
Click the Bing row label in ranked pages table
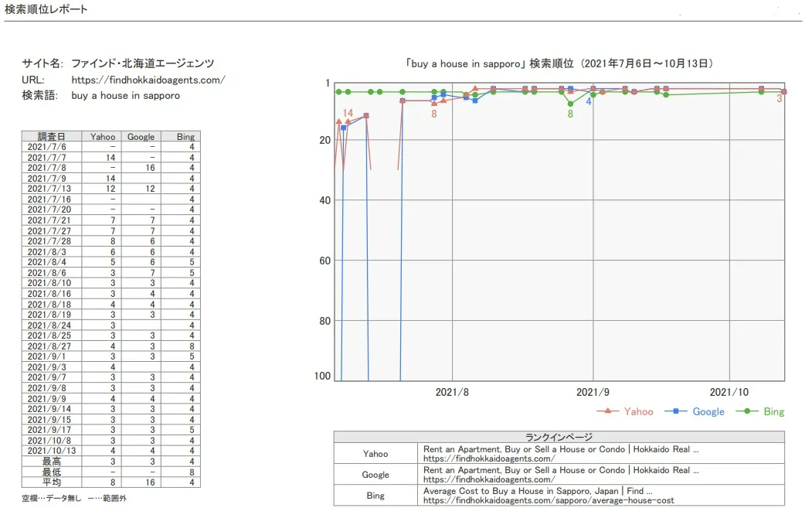click(x=375, y=496)
